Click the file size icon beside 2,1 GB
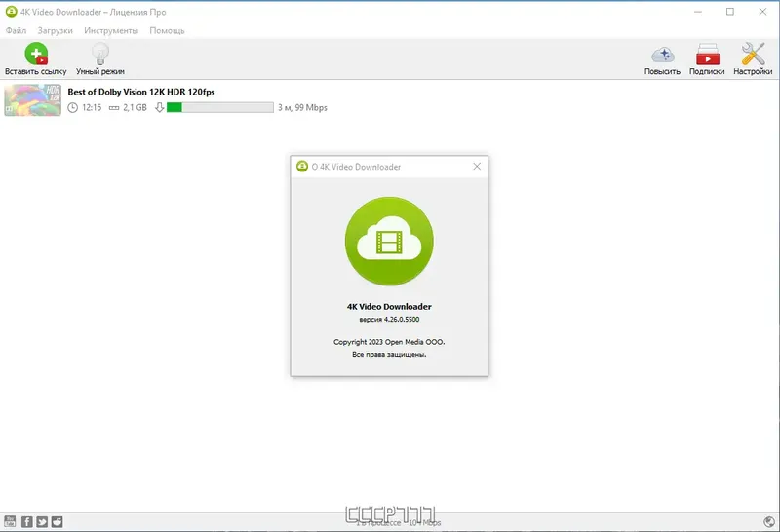 pyautogui.click(x=114, y=108)
